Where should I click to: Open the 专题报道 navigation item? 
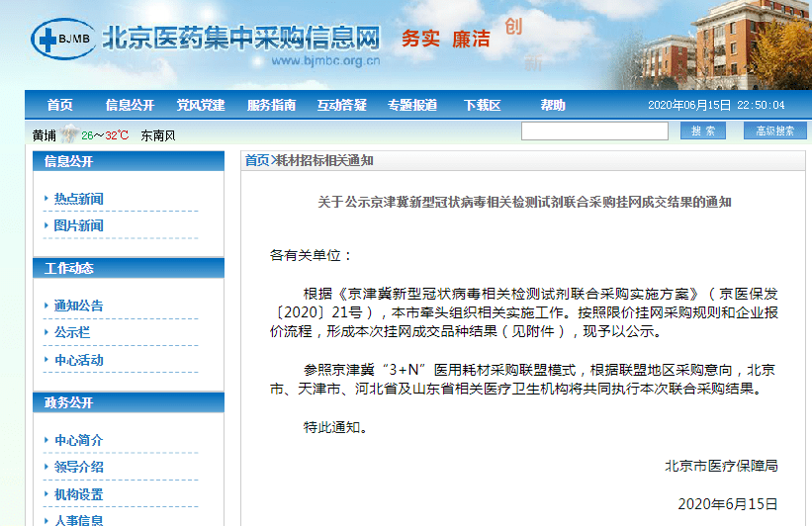pos(412,105)
